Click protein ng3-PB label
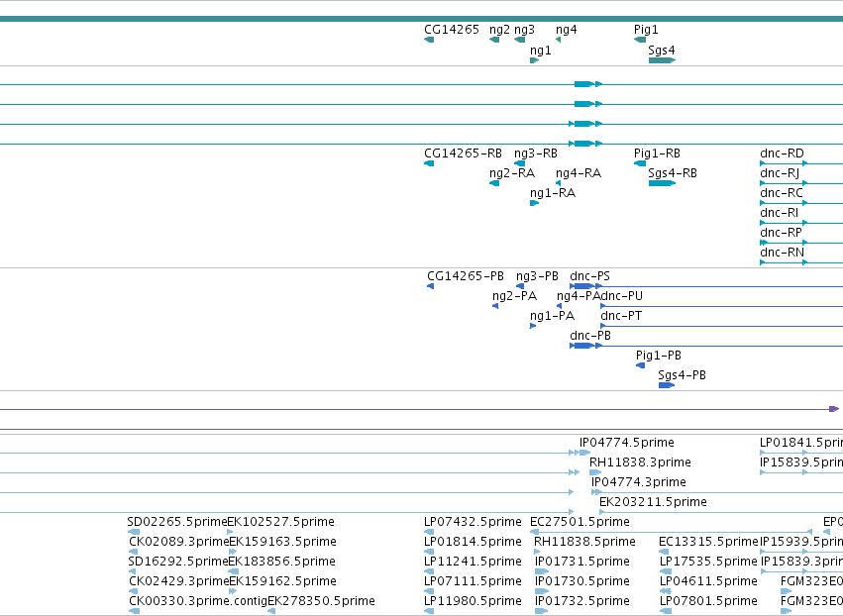Image resolution: width=843 pixels, height=616 pixels. [x=537, y=277]
